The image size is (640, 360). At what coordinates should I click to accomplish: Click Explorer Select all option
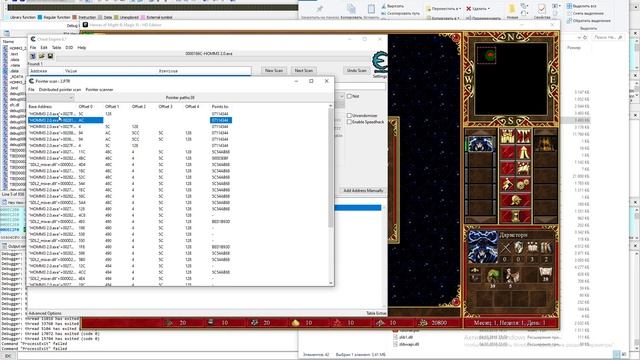[x=581, y=6]
